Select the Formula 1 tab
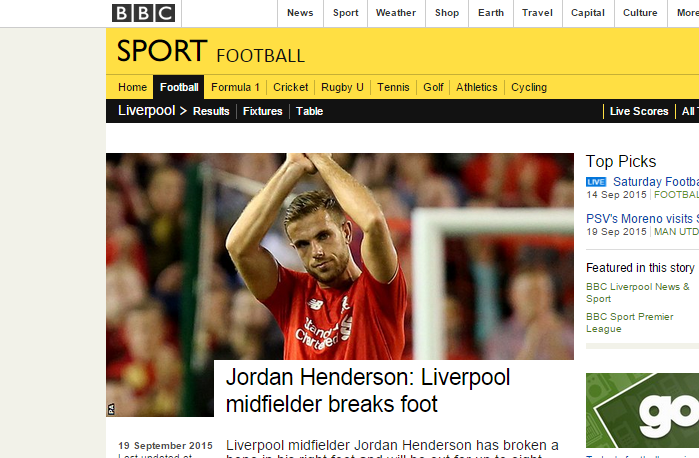The height and width of the screenshot is (458, 699). click(x=235, y=87)
